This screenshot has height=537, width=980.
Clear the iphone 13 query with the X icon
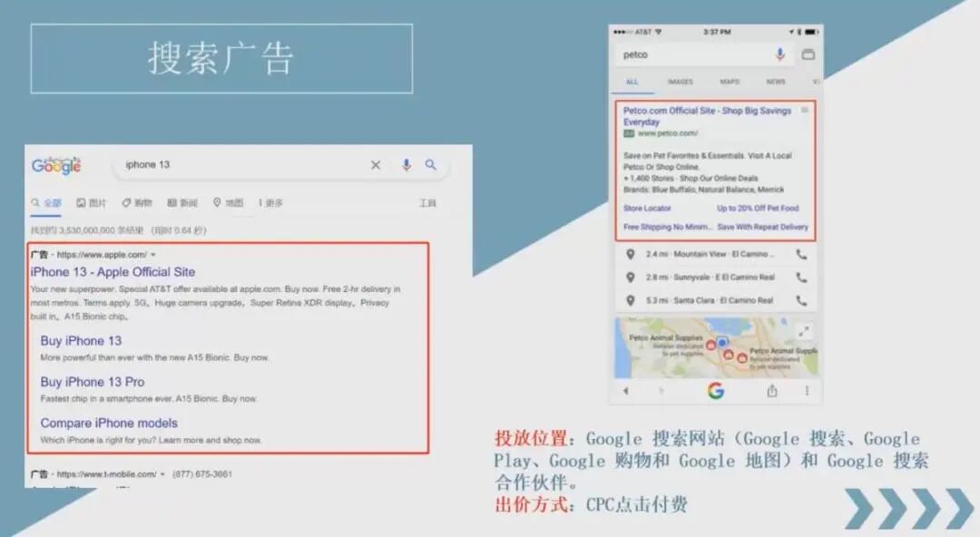[x=376, y=164]
